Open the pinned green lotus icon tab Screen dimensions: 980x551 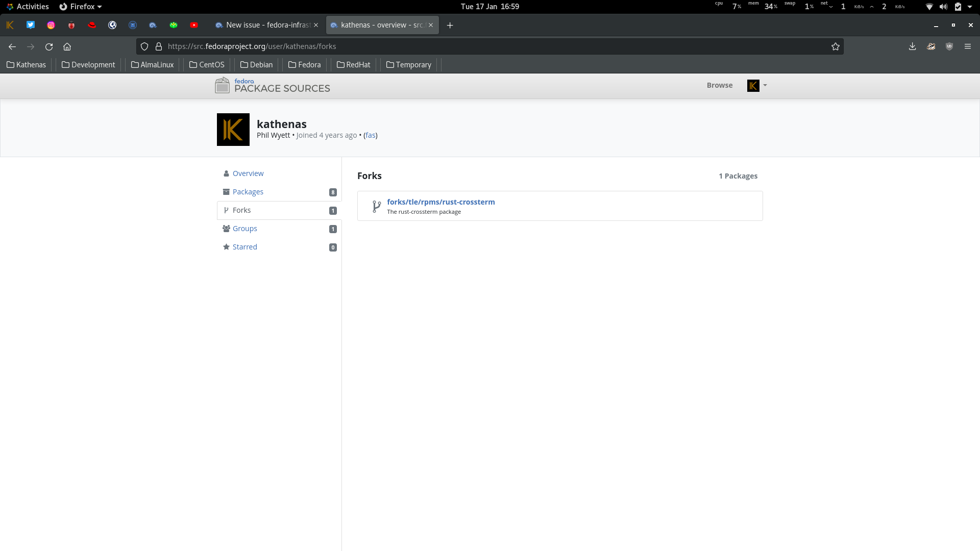point(174,25)
